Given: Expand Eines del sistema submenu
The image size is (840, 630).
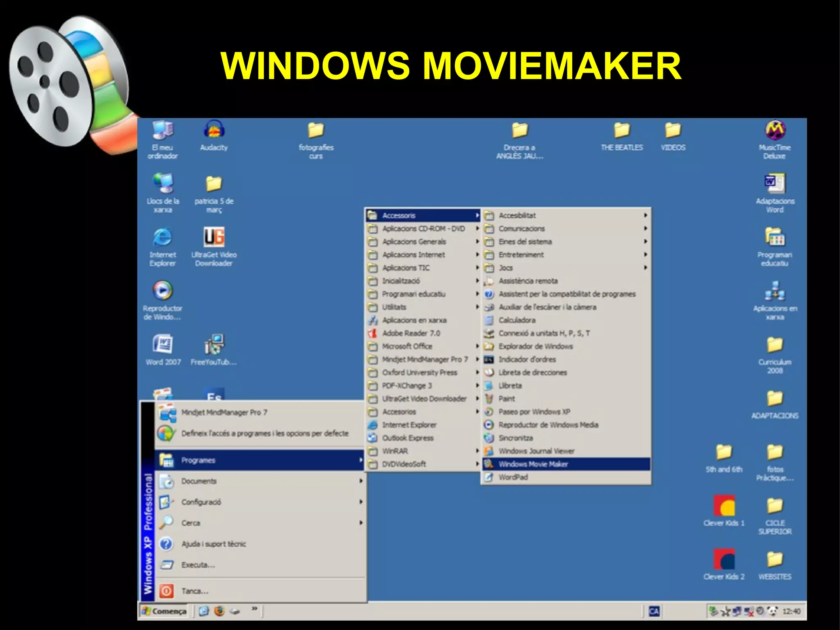Looking at the screenshot, I should click(566, 241).
